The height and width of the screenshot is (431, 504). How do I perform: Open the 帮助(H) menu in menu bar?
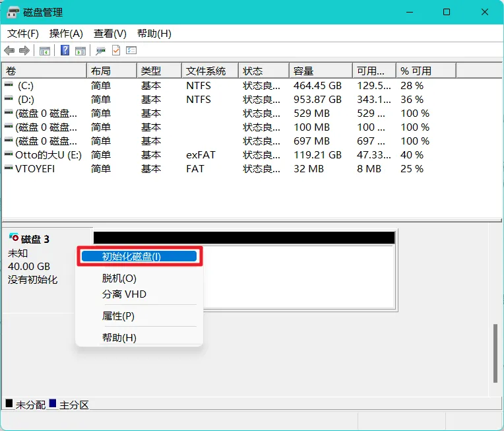coord(154,34)
